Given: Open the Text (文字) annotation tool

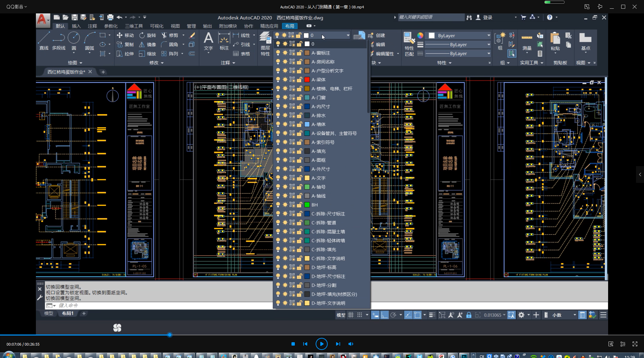Looking at the screenshot, I should (x=208, y=41).
